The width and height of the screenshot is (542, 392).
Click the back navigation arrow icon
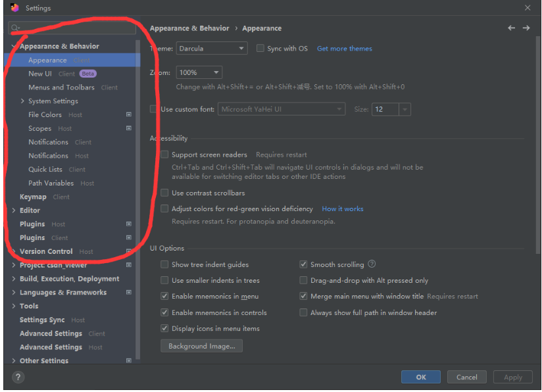click(511, 28)
